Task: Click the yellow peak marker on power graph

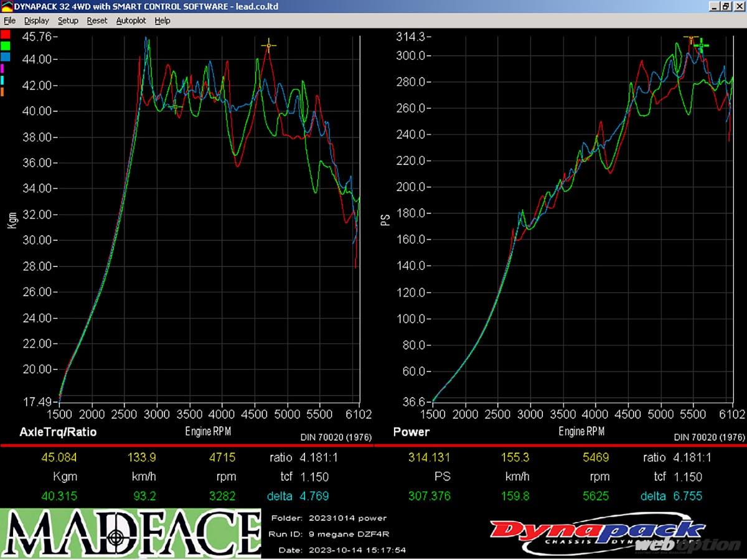Action: point(690,39)
